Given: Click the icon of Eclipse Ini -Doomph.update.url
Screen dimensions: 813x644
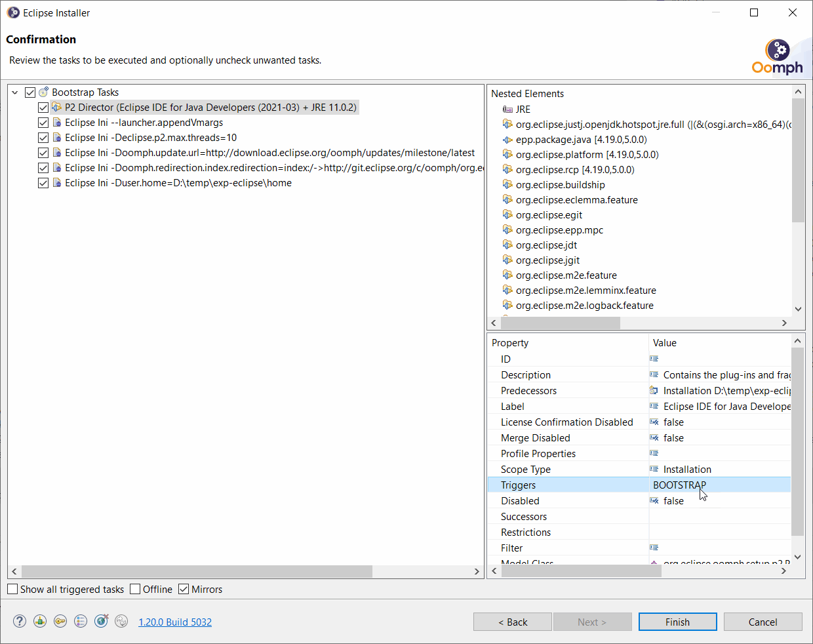Looking at the screenshot, I should [57, 153].
